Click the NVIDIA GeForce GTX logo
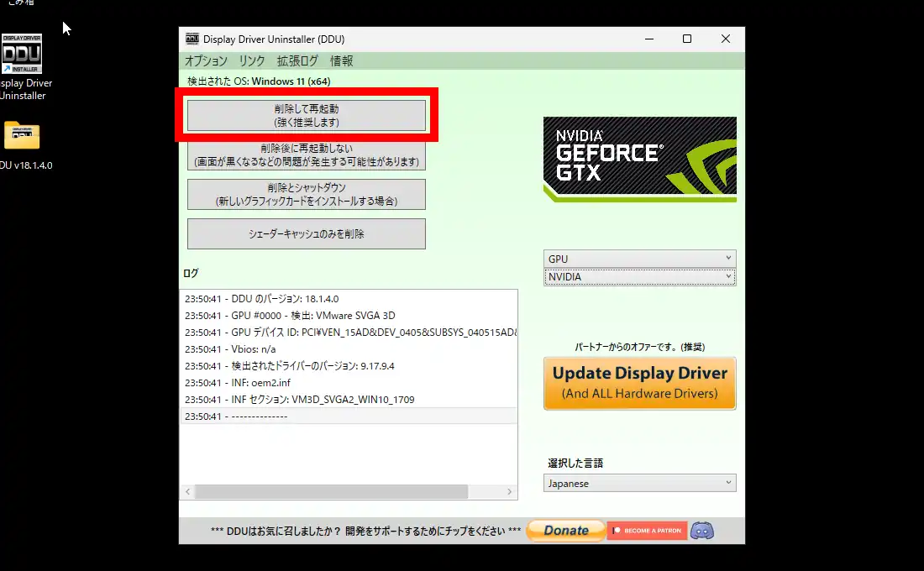Viewport: 924px width, 571px height. pyautogui.click(x=639, y=160)
